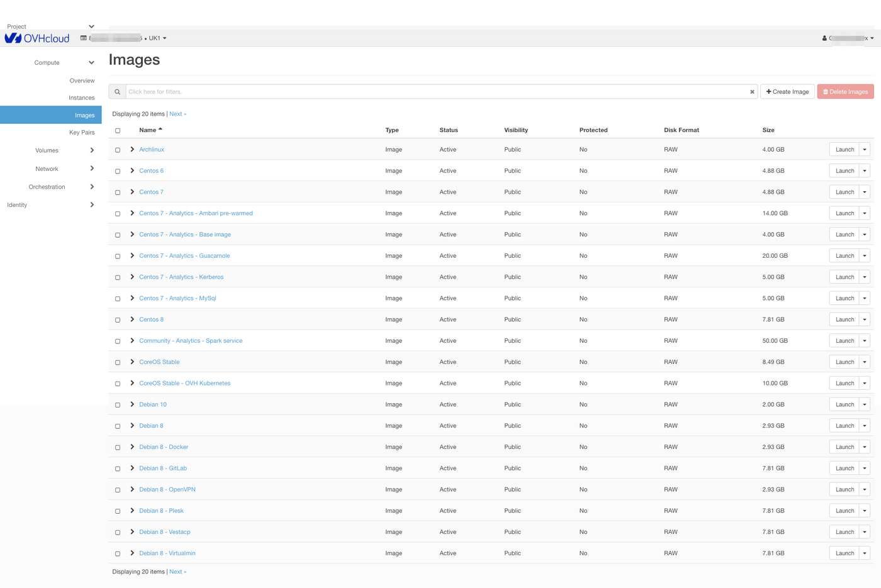The height and width of the screenshot is (588, 881).
Task: Click the search magnifier icon in filter bar
Action: (117, 92)
